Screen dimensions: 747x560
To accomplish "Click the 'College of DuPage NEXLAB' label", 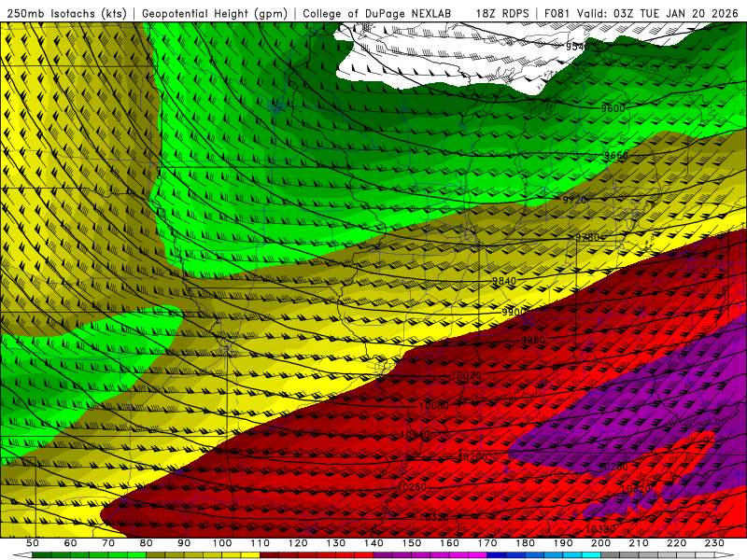I will tap(376, 13).
